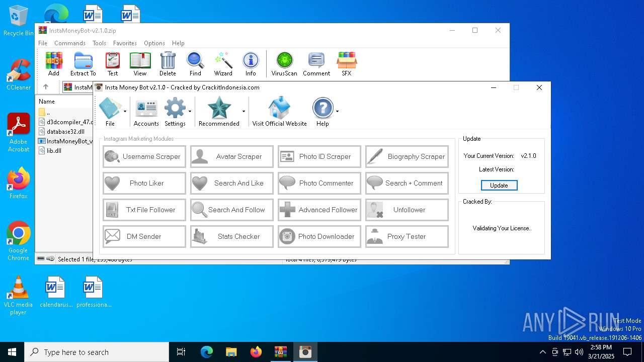
Task: Click Visit Official Website icon
Action: pyautogui.click(x=279, y=112)
